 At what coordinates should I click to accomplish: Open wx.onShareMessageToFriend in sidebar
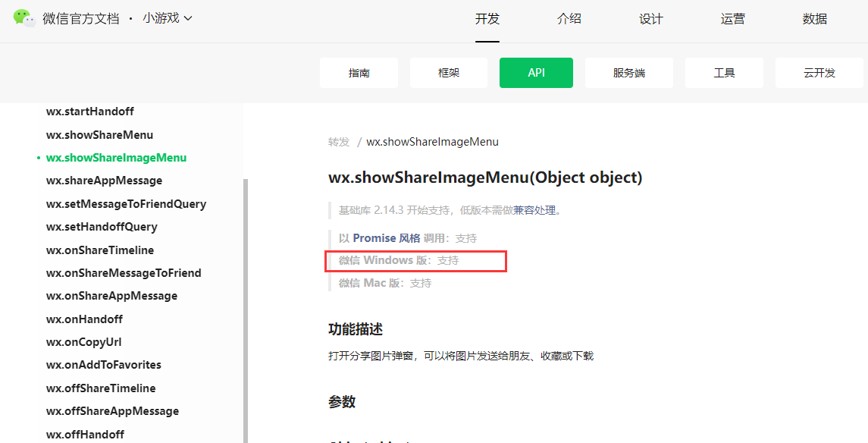coord(124,273)
